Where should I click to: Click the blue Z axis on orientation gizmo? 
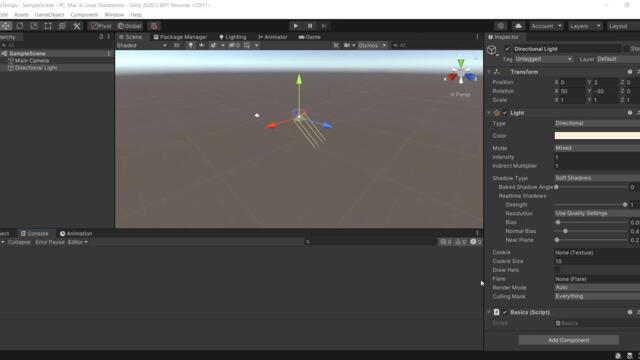point(470,77)
